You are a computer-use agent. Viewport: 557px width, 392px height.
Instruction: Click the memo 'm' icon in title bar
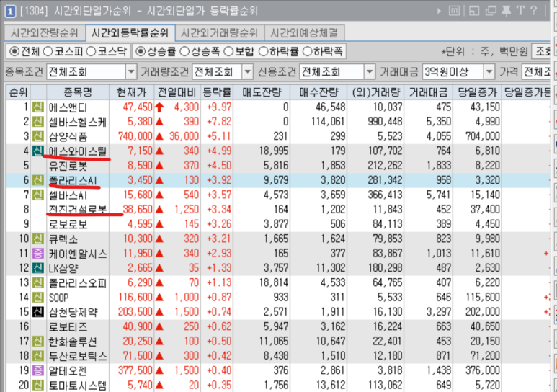point(454,11)
